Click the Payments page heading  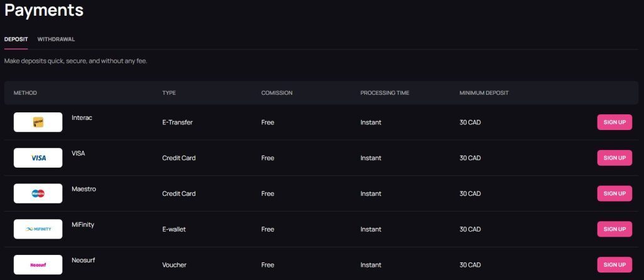point(44,9)
